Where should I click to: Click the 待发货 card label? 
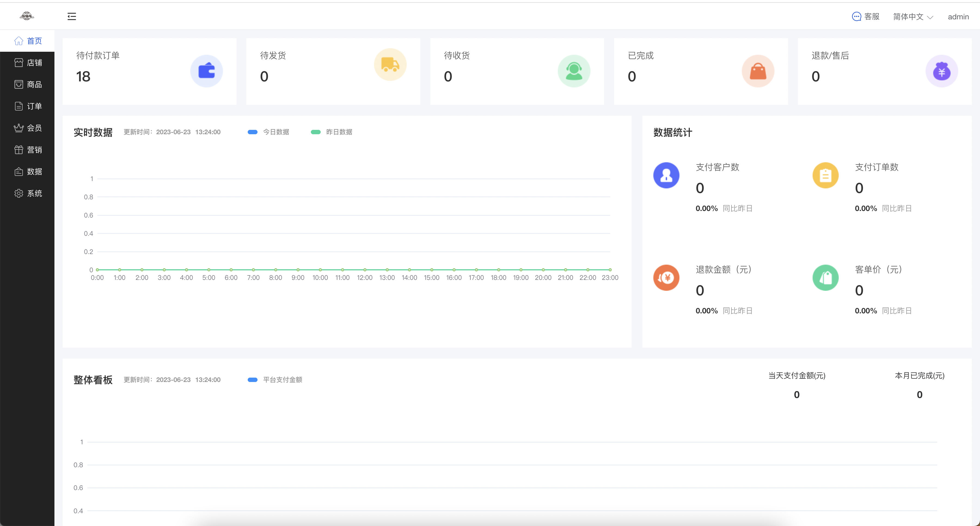click(x=273, y=56)
